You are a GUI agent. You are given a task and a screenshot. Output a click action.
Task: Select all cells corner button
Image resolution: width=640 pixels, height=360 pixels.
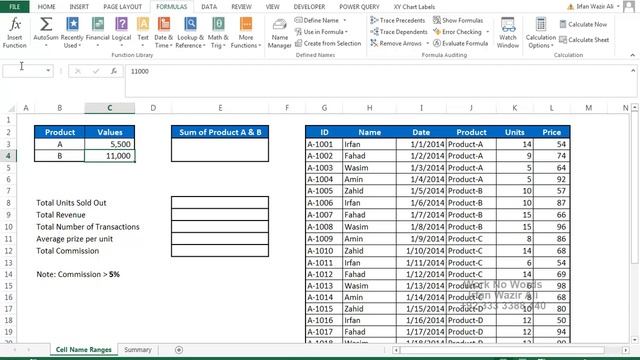pyautogui.click(x=11, y=108)
